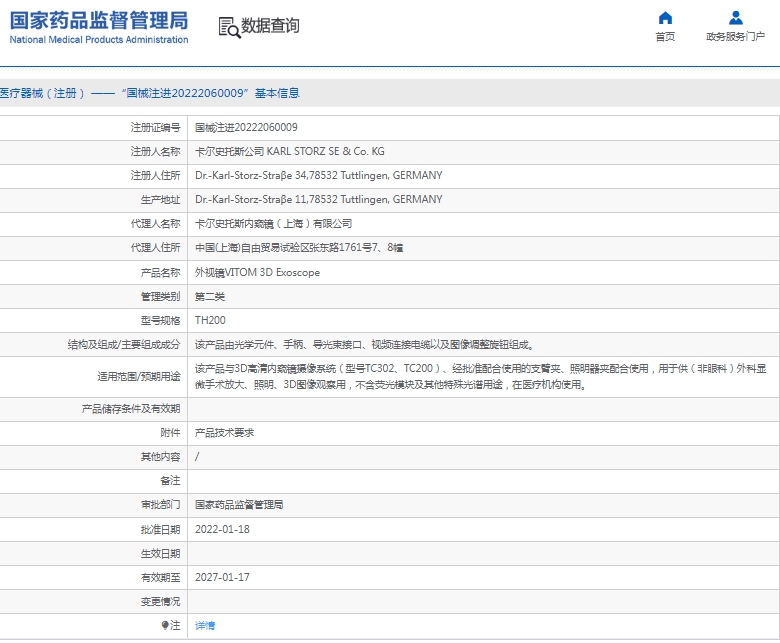Viewport: 780px width, 643px height.
Task: Click the Straße 11 production address value
Action: [x=318, y=199]
